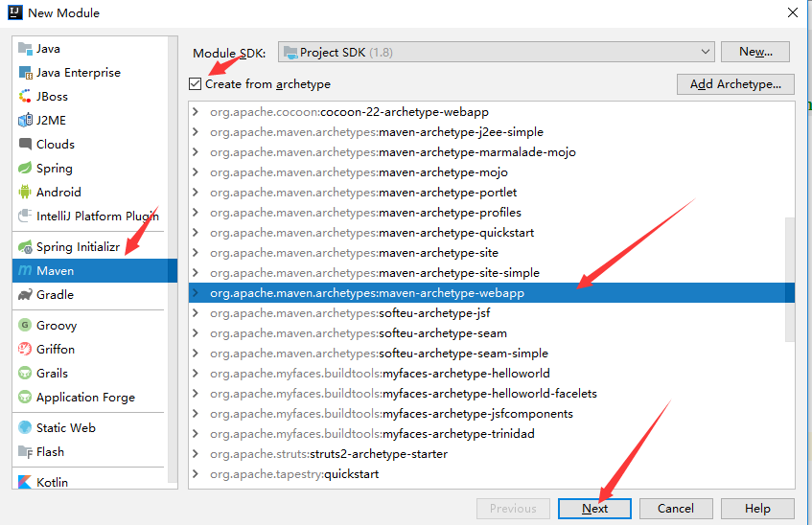Click the disabled Previous button
812x525 pixels.
coord(513,509)
